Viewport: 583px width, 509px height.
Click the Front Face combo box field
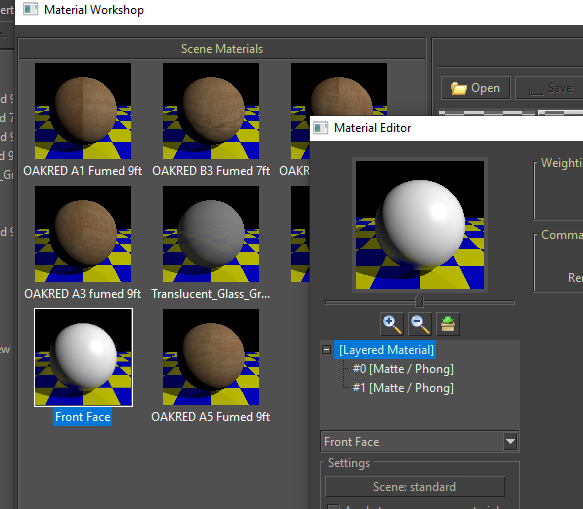(419, 442)
